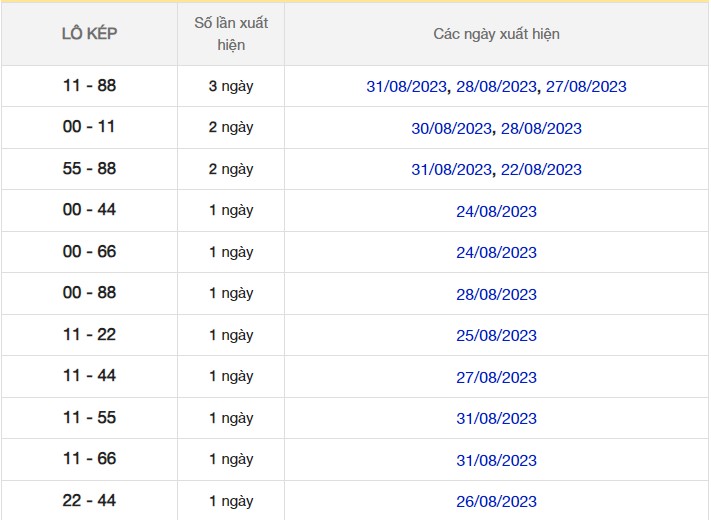Image resolution: width=711 pixels, height=520 pixels.
Task: Click the Các ngày xuất hiện column header
Action: (x=496, y=34)
